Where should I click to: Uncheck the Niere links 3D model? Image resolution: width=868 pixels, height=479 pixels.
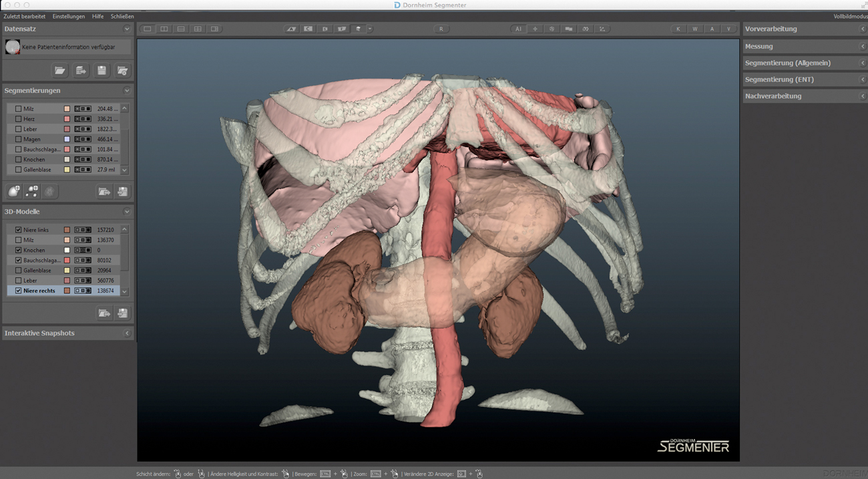click(19, 230)
